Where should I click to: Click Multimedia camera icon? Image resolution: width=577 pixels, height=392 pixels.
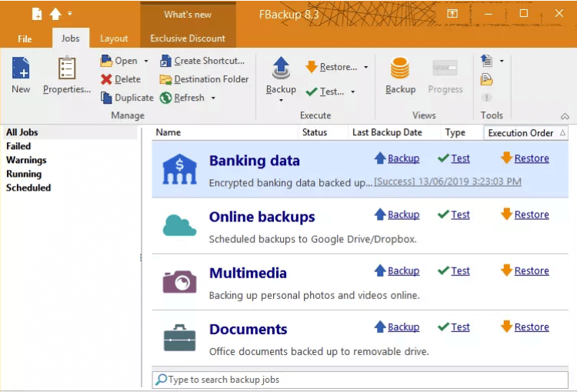[x=179, y=281]
